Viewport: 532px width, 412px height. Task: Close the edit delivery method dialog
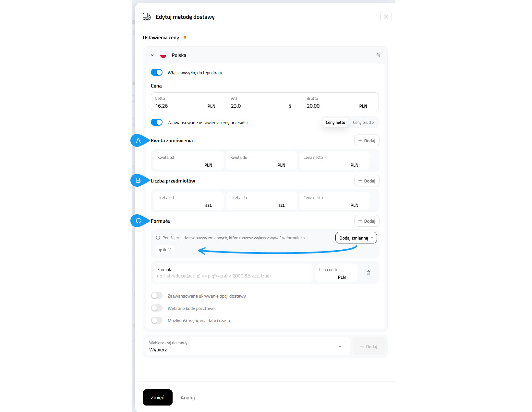386,17
